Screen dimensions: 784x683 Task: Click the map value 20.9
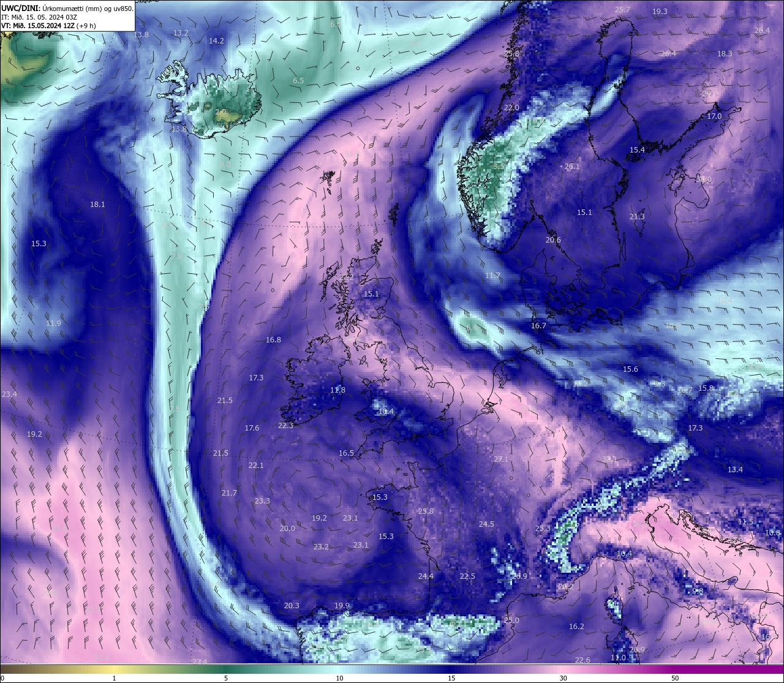click(519, 576)
